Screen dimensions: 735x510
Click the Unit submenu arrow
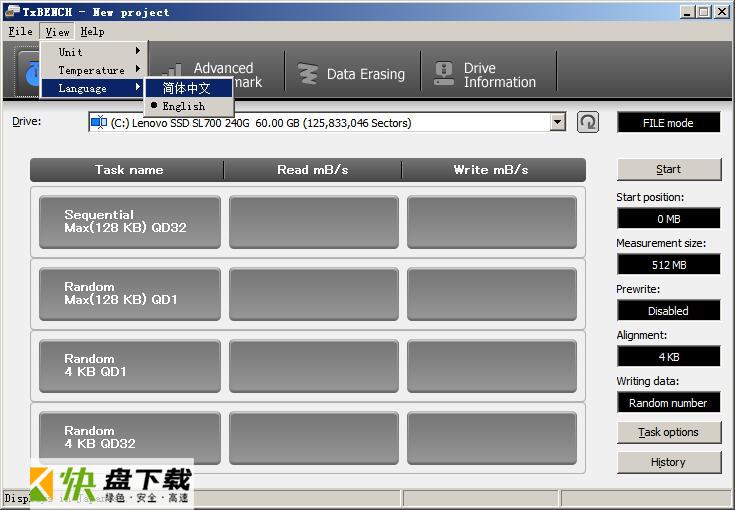click(138, 51)
